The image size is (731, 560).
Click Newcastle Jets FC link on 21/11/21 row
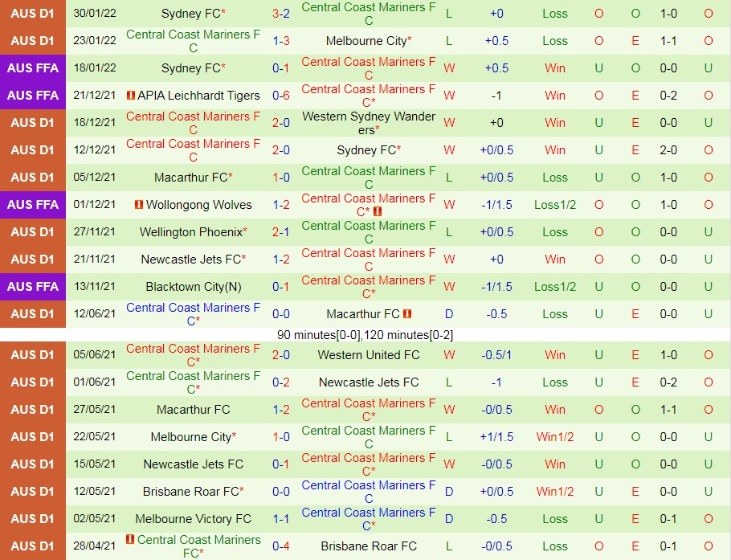191,260
